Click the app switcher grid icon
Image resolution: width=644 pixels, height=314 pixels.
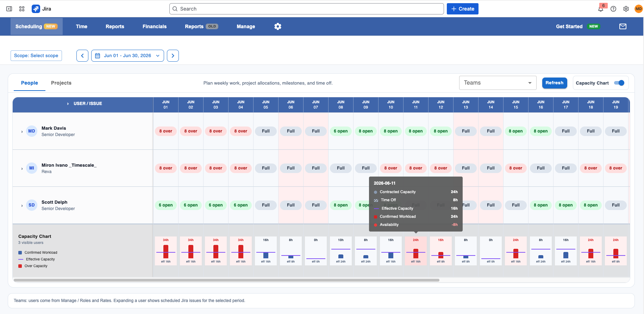click(22, 9)
